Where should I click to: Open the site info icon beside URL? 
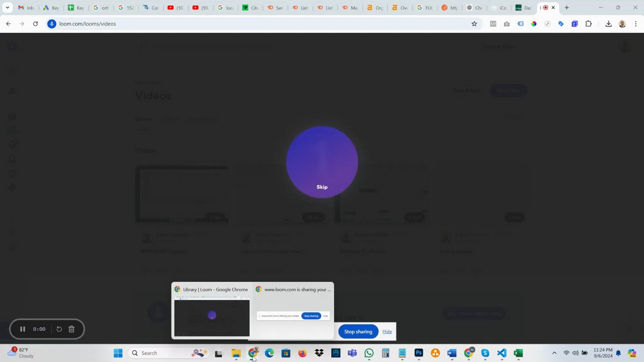[51, 24]
